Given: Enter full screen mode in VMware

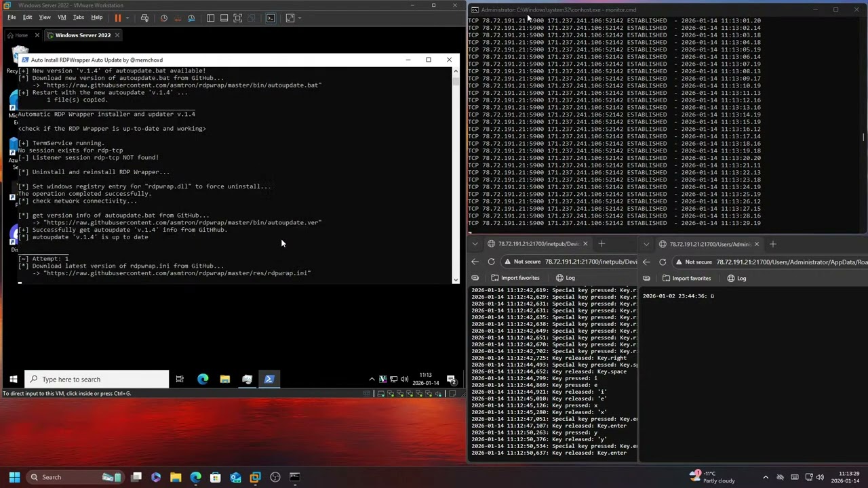Looking at the screenshot, I should coord(238,18).
